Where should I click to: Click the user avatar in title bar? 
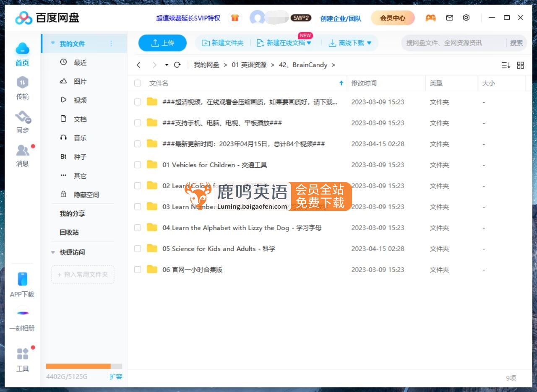(257, 18)
